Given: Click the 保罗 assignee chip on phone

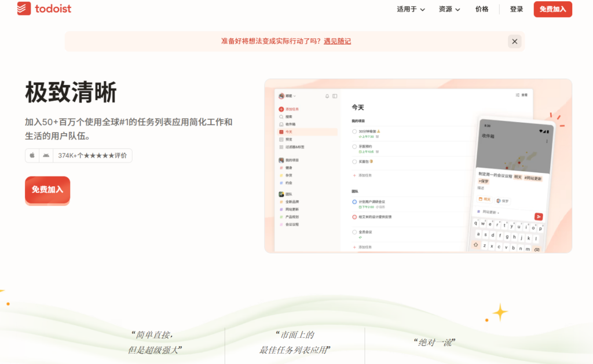Looking at the screenshot, I should [503, 201].
